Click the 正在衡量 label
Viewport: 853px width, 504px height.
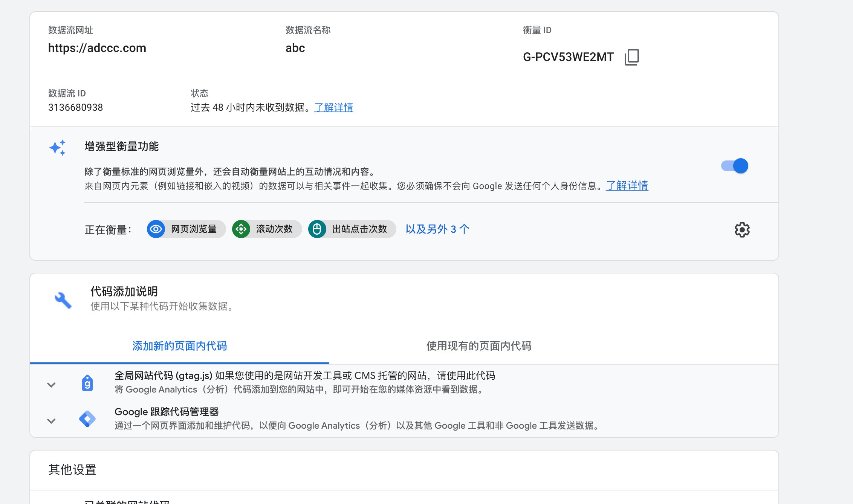click(108, 229)
